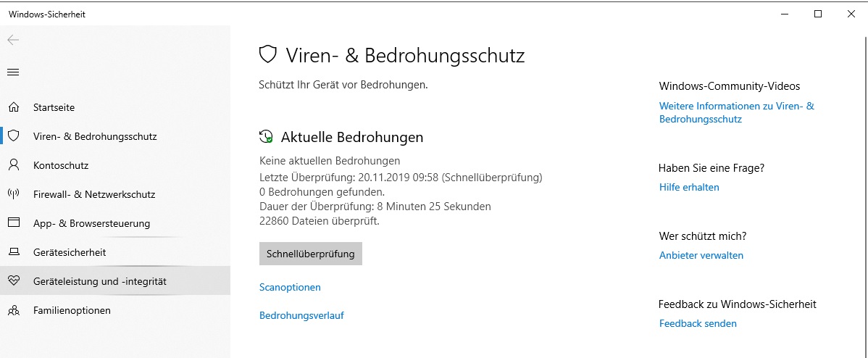The image size is (868, 358).
Task: Click Anbieter verwalten link
Action: [x=701, y=255]
